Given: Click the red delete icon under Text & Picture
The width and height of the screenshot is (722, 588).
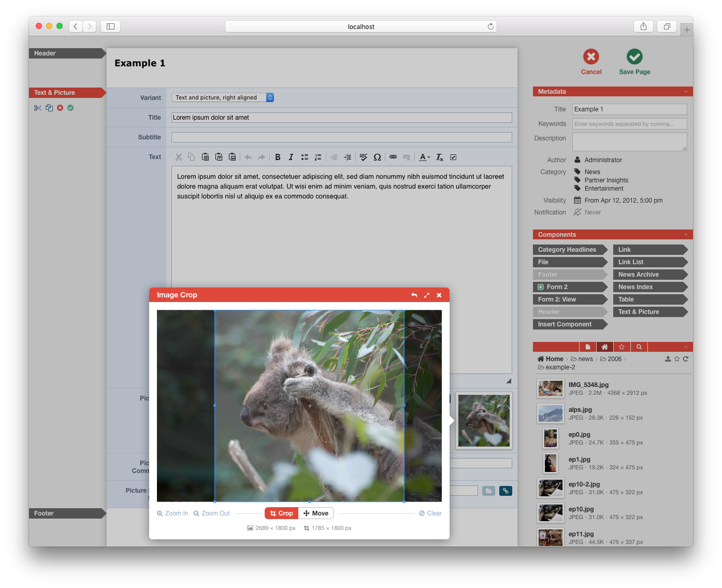Looking at the screenshot, I should point(60,108).
